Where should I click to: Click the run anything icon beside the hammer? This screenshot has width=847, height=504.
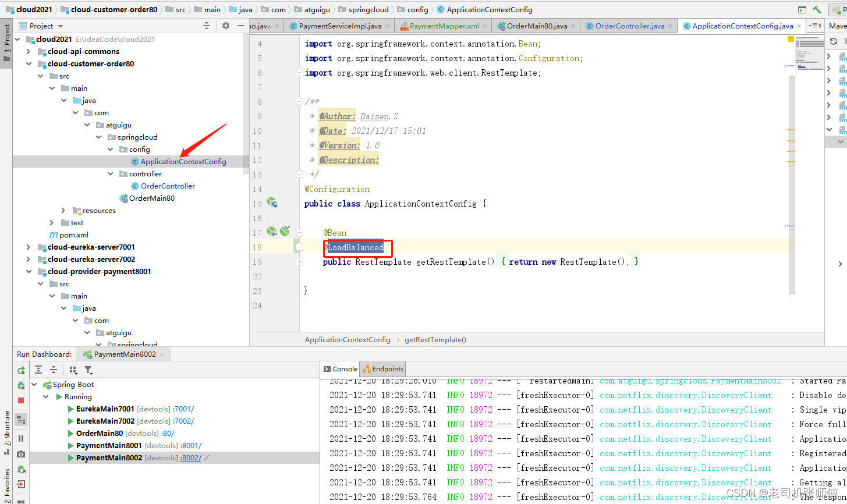(x=802, y=9)
